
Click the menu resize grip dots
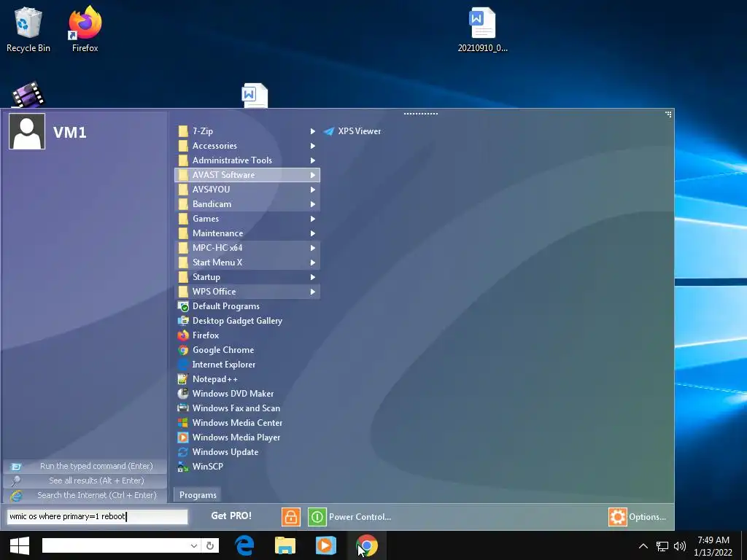click(x=668, y=114)
